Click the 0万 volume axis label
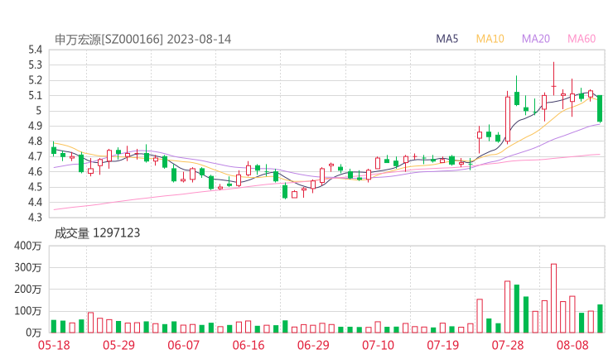This screenshot has width=613, height=364. [x=34, y=333]
